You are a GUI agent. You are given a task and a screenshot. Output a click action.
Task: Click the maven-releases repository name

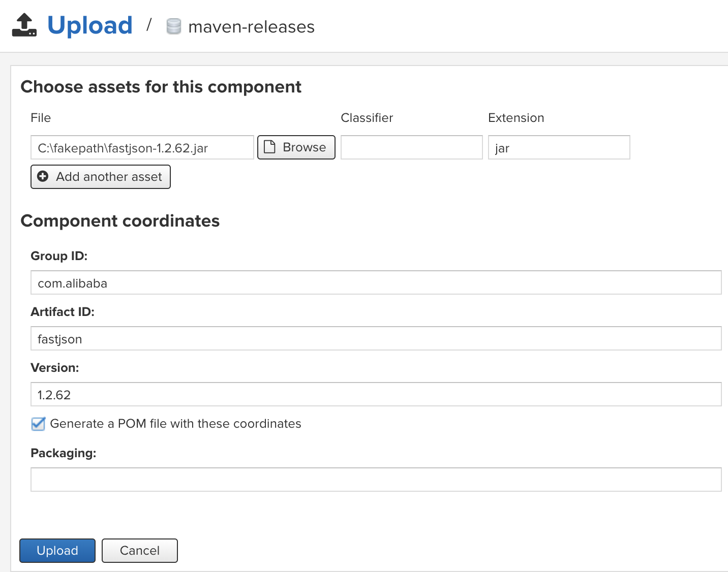(x=251, y=27)
